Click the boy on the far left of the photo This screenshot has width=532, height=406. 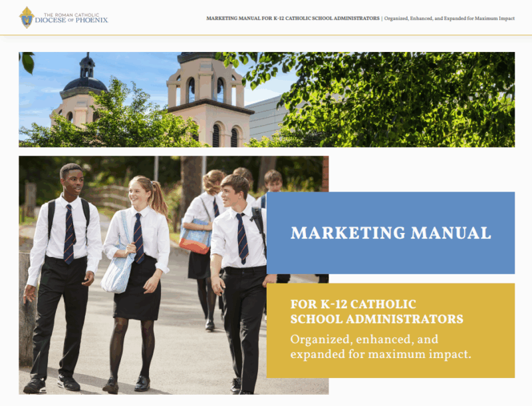pos(63,266)
